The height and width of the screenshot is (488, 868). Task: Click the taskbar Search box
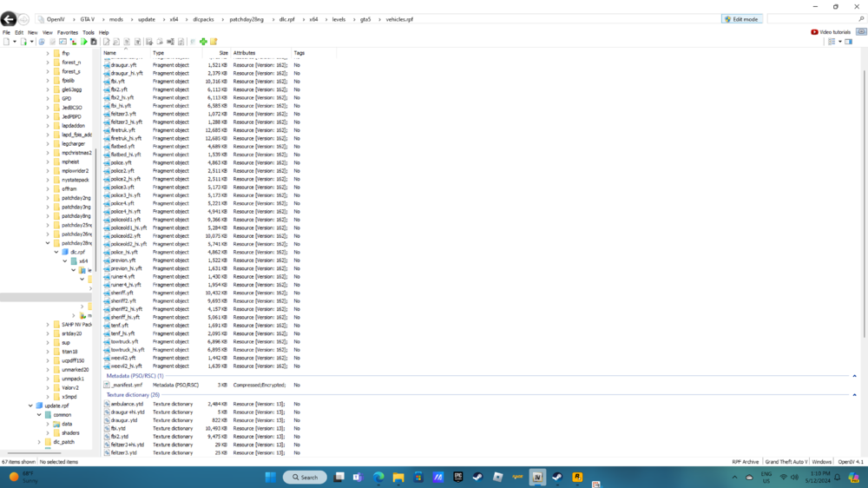click(305, 477)
